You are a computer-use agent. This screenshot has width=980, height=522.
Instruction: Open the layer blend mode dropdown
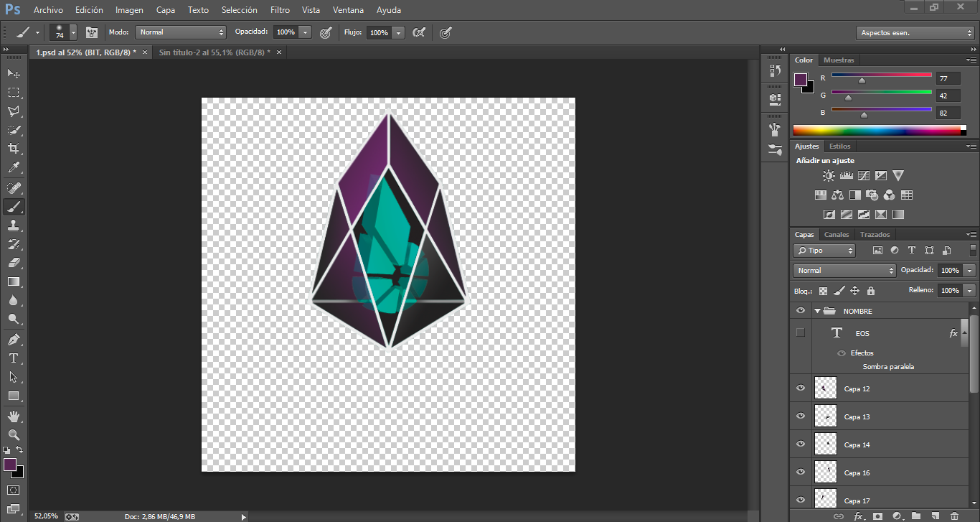pos(844,271)
